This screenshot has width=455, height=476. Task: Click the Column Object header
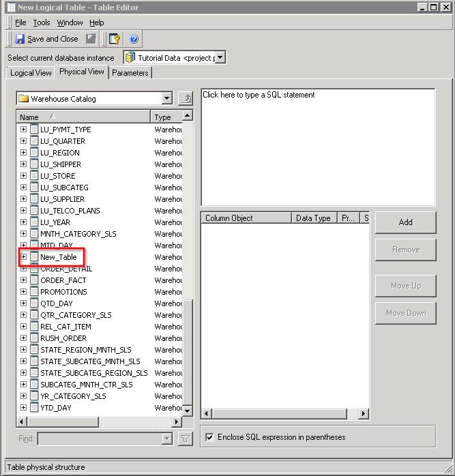pyautogui.click(x=246, y=218)
